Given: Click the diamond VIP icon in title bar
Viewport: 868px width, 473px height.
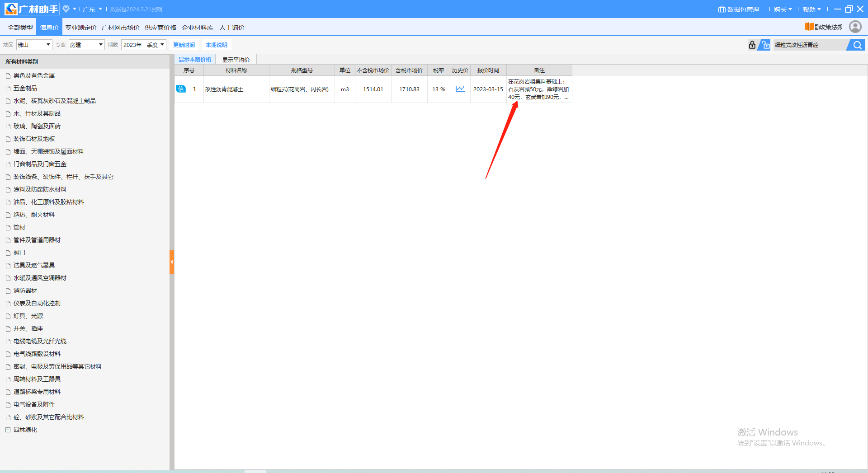Looking at the screenshot, I should coord(66,9).
